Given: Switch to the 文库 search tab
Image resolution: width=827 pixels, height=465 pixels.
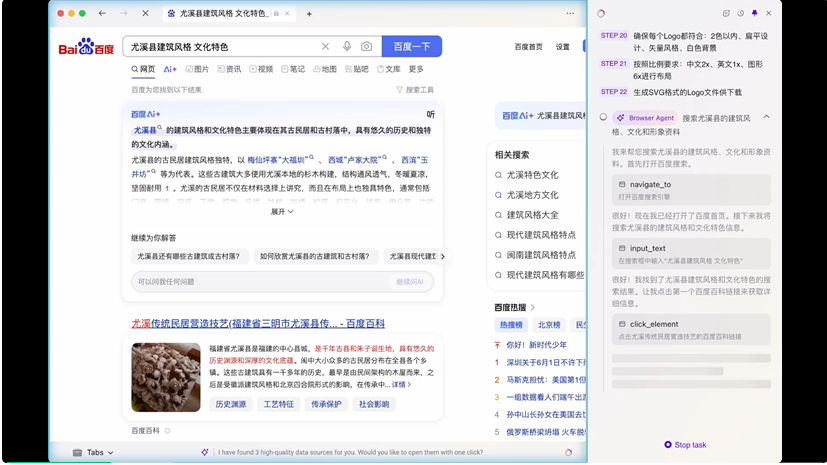Looking at the screenshot, I should coord(389,69).
